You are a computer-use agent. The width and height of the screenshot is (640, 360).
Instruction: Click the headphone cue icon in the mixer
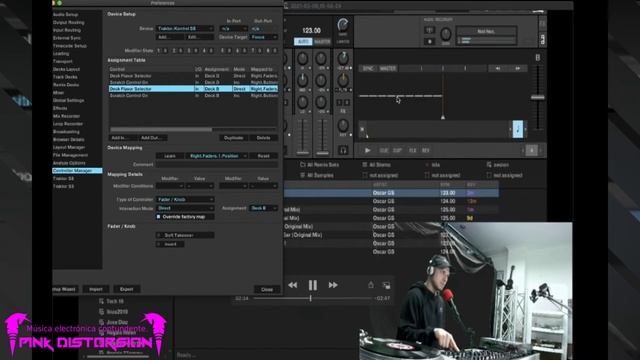tap(343, 150)
